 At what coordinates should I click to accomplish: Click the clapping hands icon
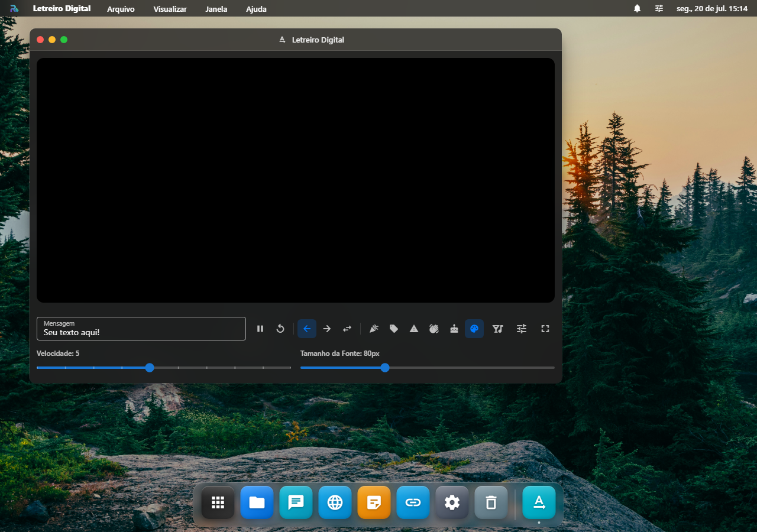(434, 329)
